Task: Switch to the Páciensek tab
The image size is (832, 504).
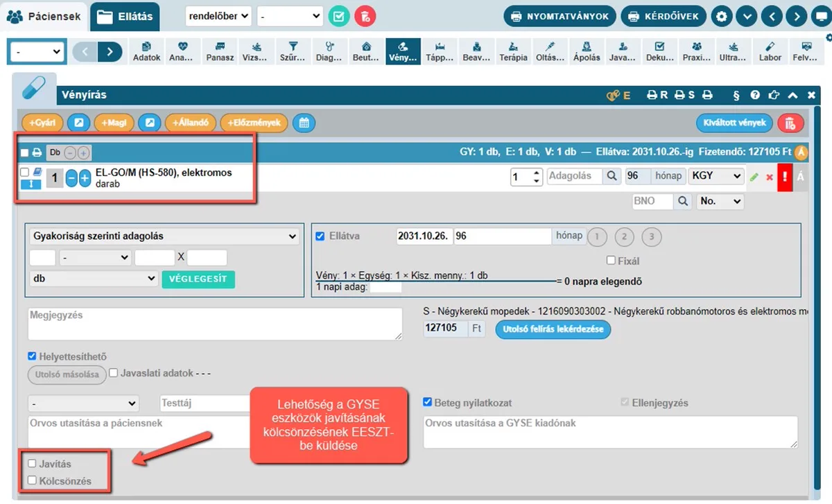Action: [x=44, y=16]
